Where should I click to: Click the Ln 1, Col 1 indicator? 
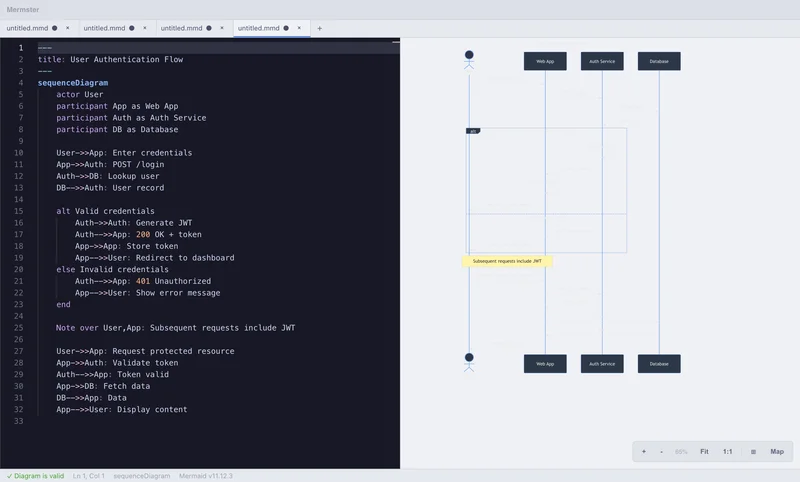coord(88,476)
